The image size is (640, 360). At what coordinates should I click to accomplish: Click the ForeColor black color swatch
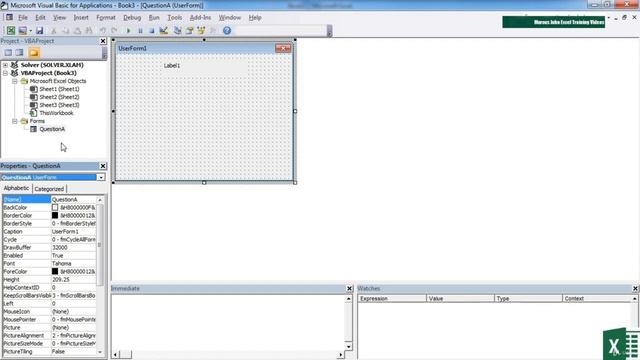click(55, 271)
